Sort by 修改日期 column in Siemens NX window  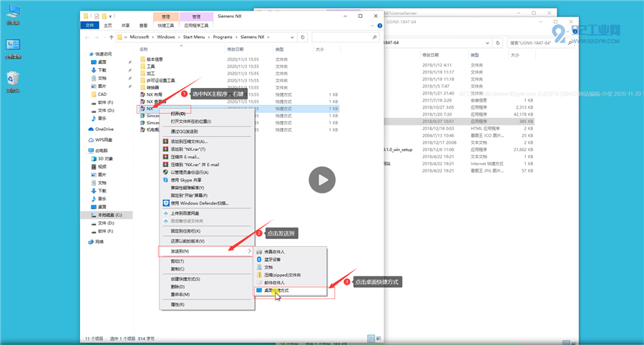pyautogui.click(x=235, y=49)
